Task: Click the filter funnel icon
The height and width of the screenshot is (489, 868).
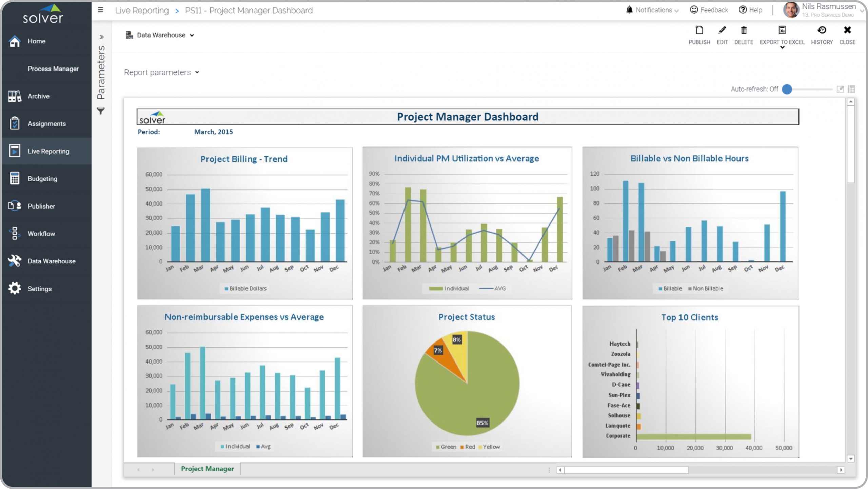Action: point(101,111)
